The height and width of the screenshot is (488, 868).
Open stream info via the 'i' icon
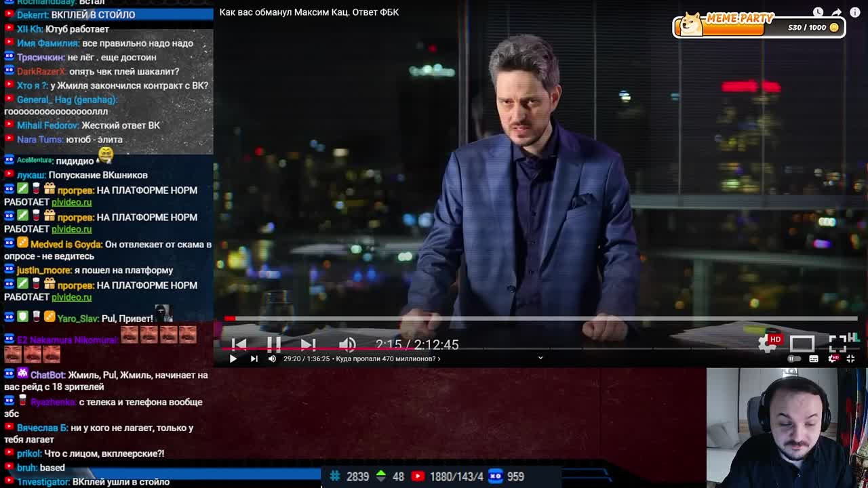coord(854,12)
